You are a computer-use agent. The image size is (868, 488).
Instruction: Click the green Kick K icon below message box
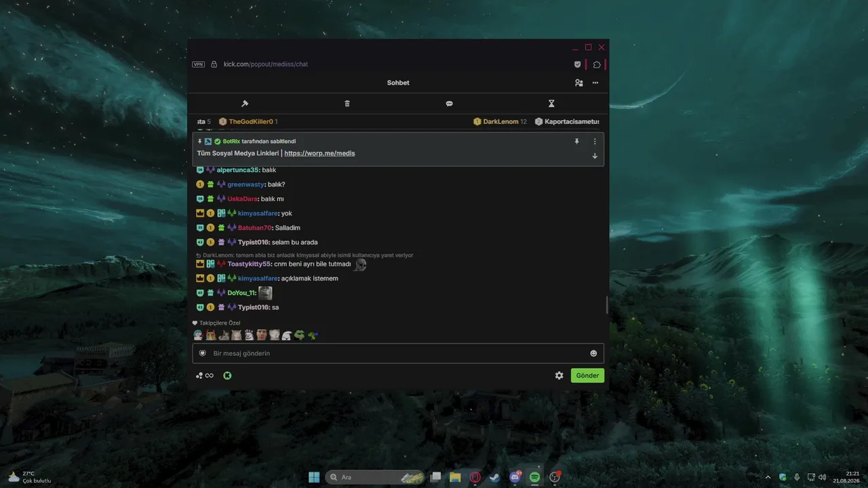coord(227,375)
